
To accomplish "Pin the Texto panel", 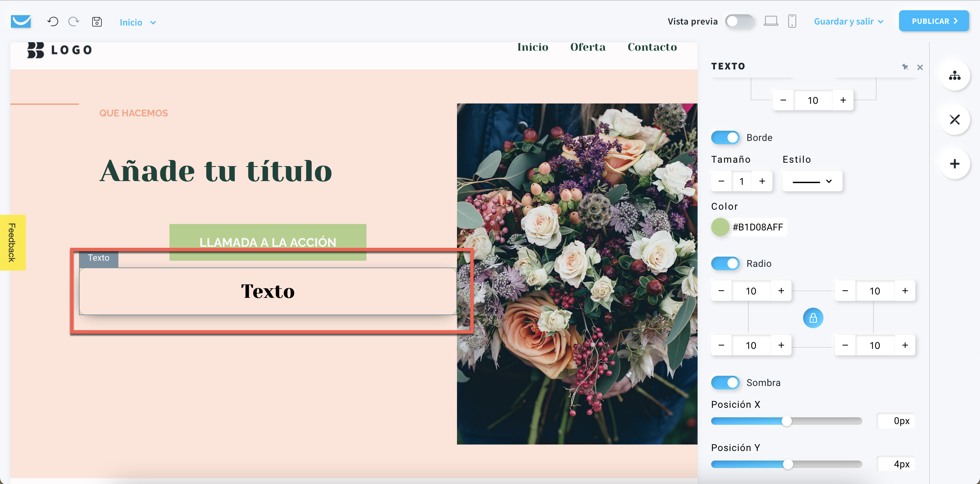I will point(905,67).
